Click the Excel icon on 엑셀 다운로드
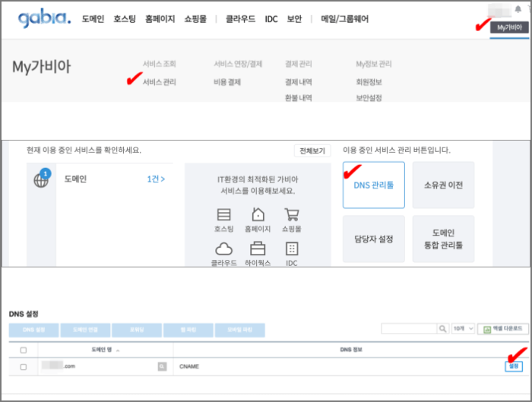 coord(487,329)
